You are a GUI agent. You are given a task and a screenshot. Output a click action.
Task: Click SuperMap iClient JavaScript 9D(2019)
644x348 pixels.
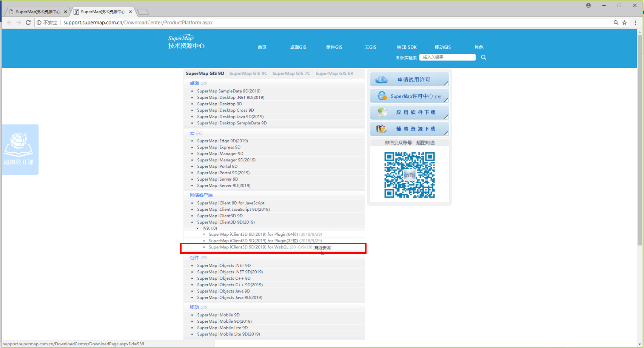tap(233, 209)
